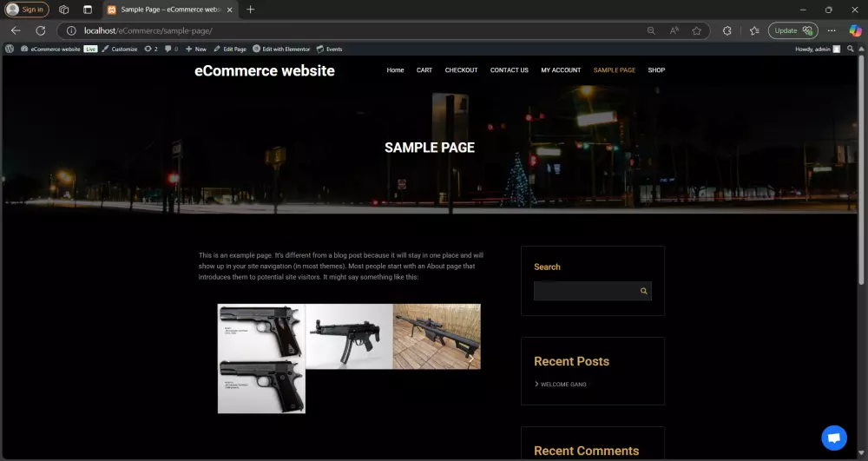Click the Sign in profile button
This screenshot has width=868, height=461.
click(27, 10)
